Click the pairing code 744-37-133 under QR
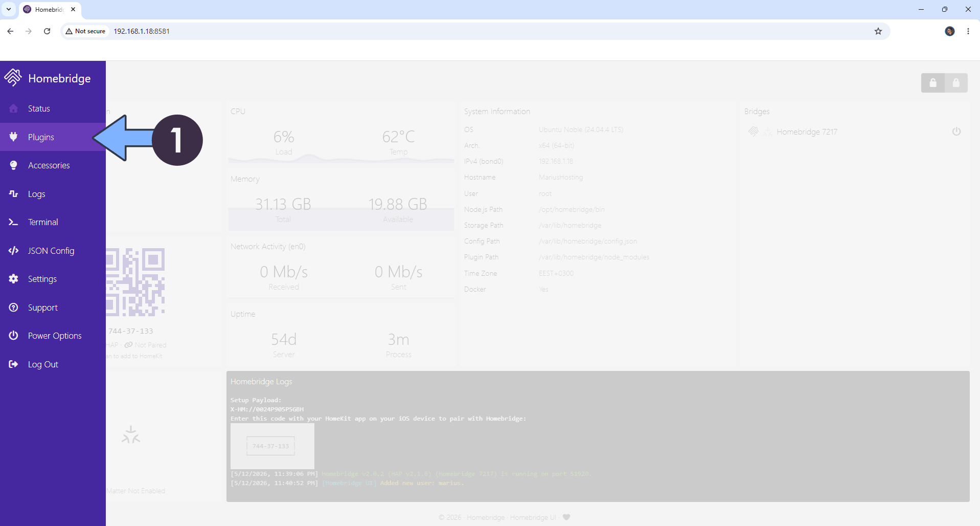Screen dimensions: 980x526 (131, 331)
